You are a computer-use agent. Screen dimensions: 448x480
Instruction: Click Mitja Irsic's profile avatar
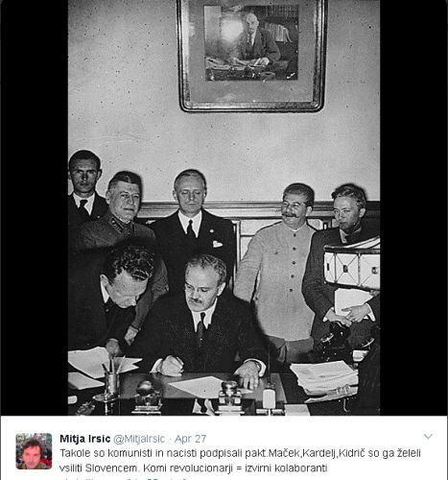[34, 451]
